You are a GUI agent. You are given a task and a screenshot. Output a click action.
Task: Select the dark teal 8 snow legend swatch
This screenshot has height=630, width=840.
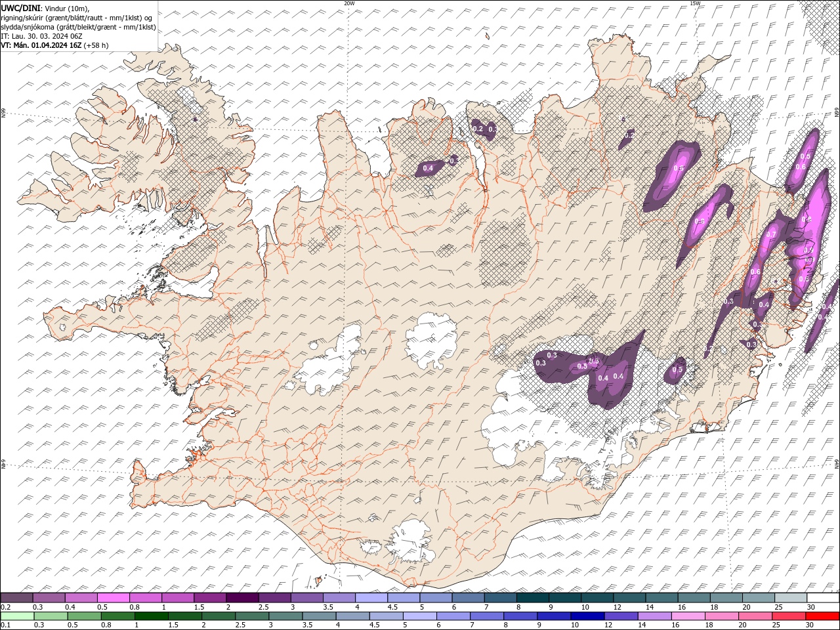point(532,598)
